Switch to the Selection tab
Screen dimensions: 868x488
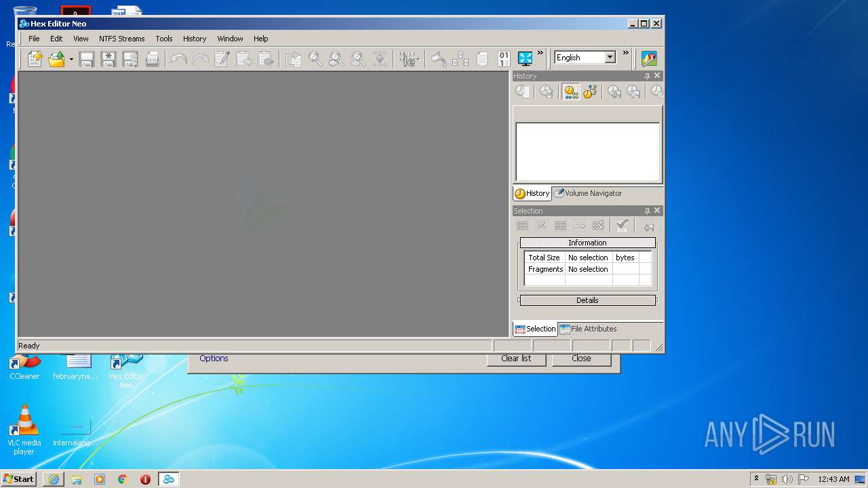(535, 329)
